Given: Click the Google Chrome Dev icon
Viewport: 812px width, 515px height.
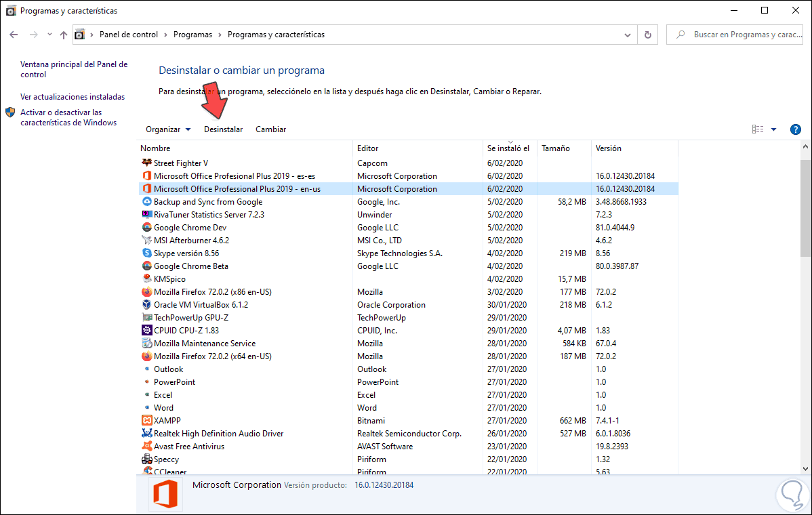Looking at the screenshot, I should (146, 227).
